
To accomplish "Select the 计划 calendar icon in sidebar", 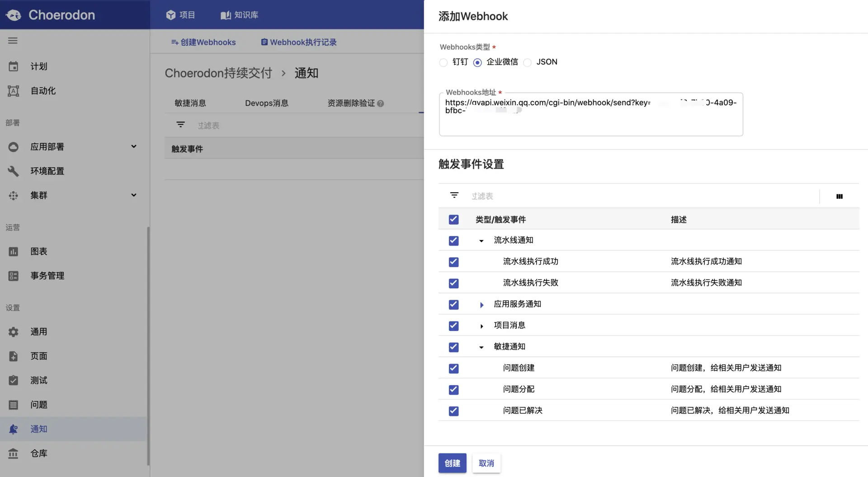I will [14, 66].
